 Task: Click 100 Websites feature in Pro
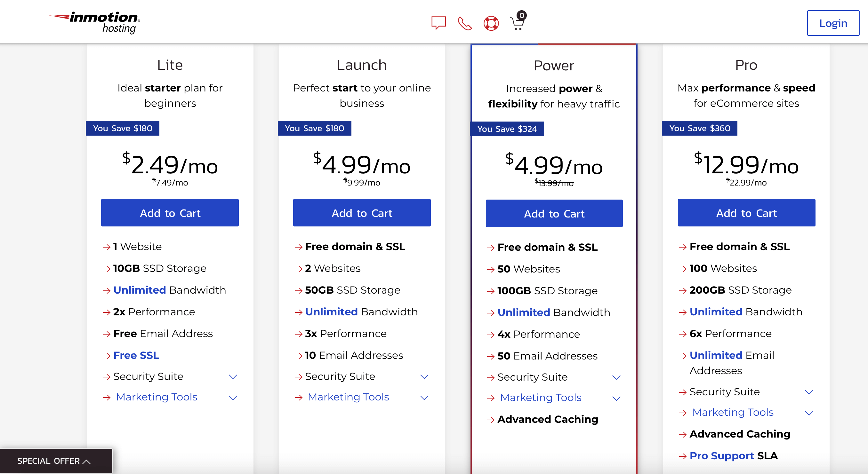click(723, 268)
